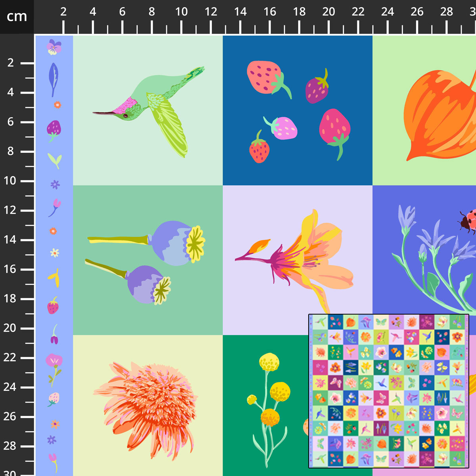Open the full quilt pattern overview thumbnail

(x=389, y=391)
